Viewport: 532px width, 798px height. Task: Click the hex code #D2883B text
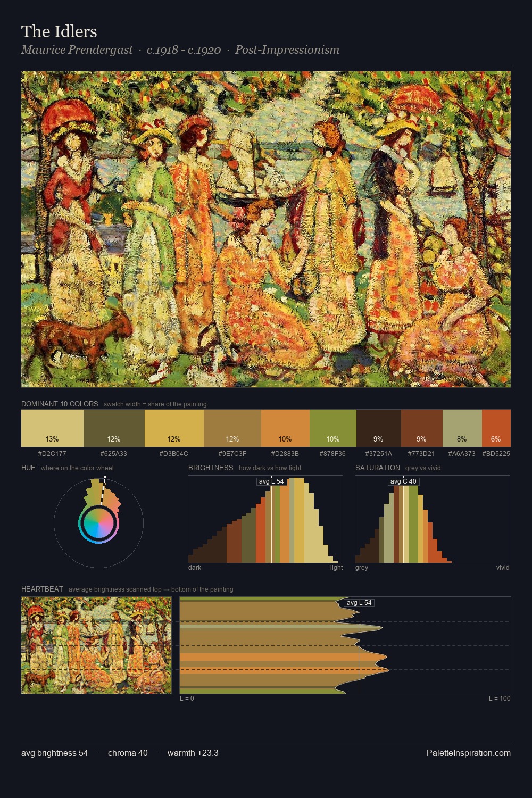pos(285,454)
